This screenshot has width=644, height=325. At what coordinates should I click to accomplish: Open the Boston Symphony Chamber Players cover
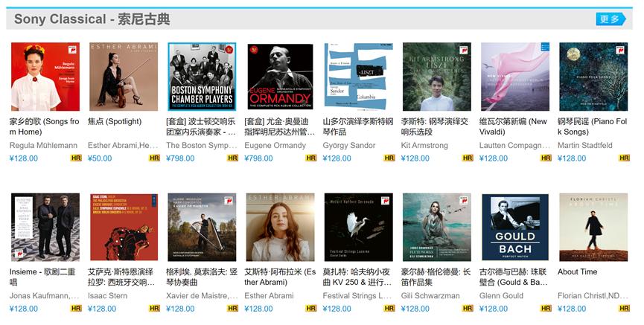(202, 77)
